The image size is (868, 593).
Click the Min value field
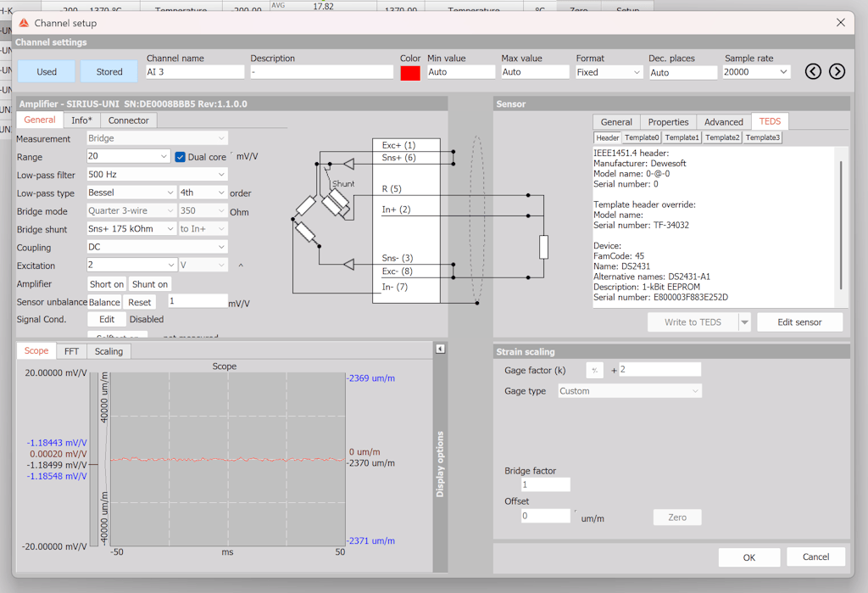(x=460, y=72)
